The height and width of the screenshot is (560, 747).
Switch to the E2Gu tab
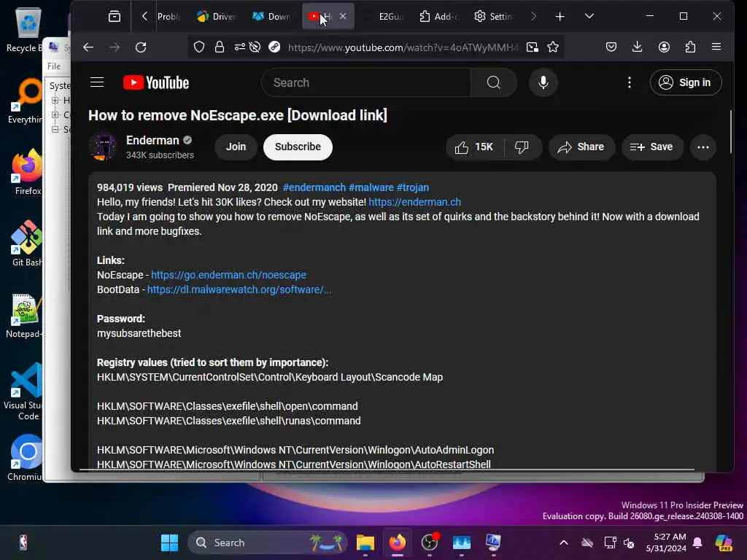[x=384, y=17]
